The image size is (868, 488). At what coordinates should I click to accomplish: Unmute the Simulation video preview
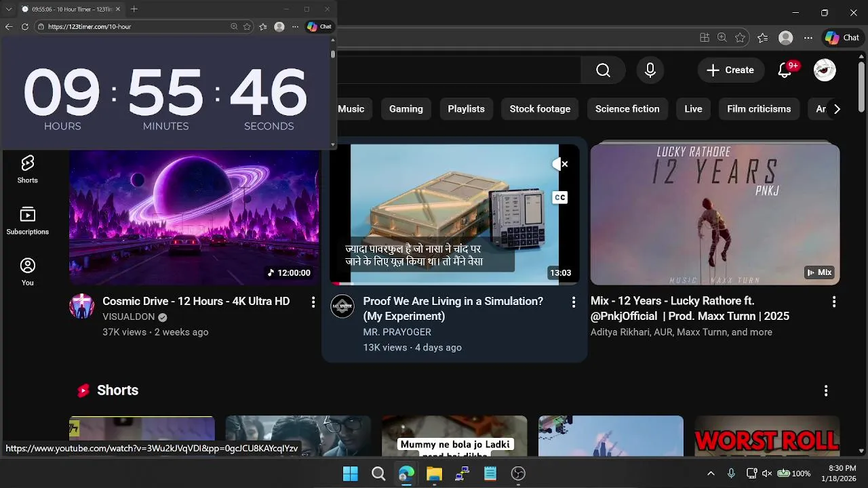click(560, 164)
